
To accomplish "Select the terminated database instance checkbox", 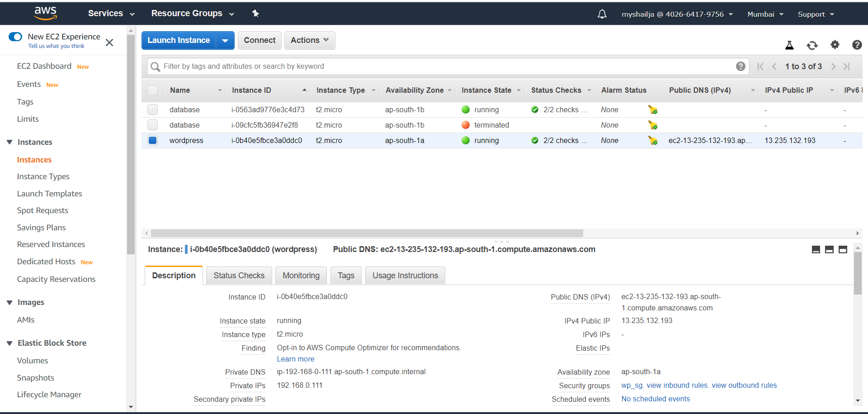I will [x=152, y=125].
